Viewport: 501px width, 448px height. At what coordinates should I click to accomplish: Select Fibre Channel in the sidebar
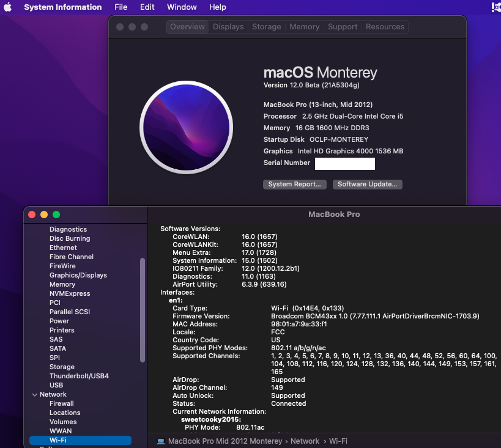(x=71, y=257)
